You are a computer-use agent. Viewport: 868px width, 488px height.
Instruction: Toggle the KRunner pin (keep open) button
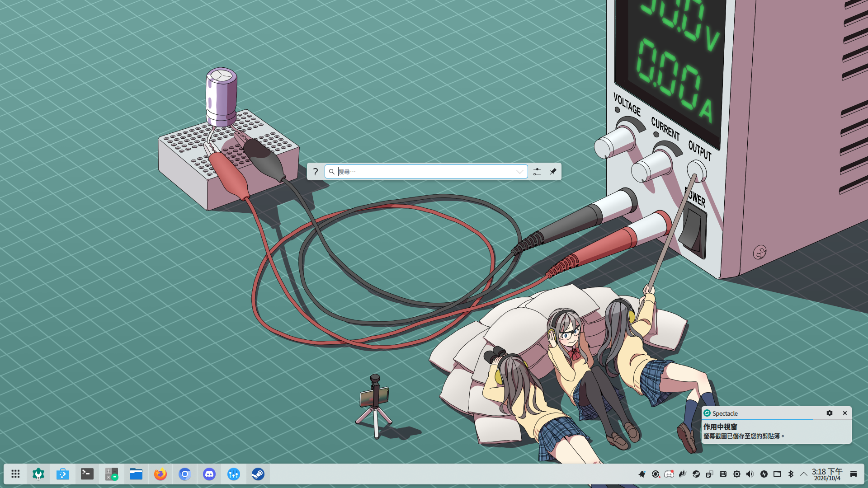pos(553,172)
